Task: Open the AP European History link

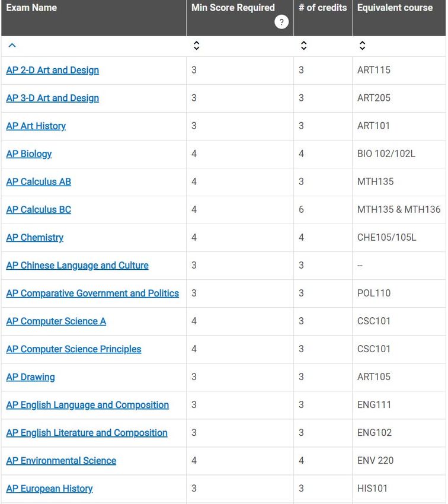Action: click(x=49, y=489)
